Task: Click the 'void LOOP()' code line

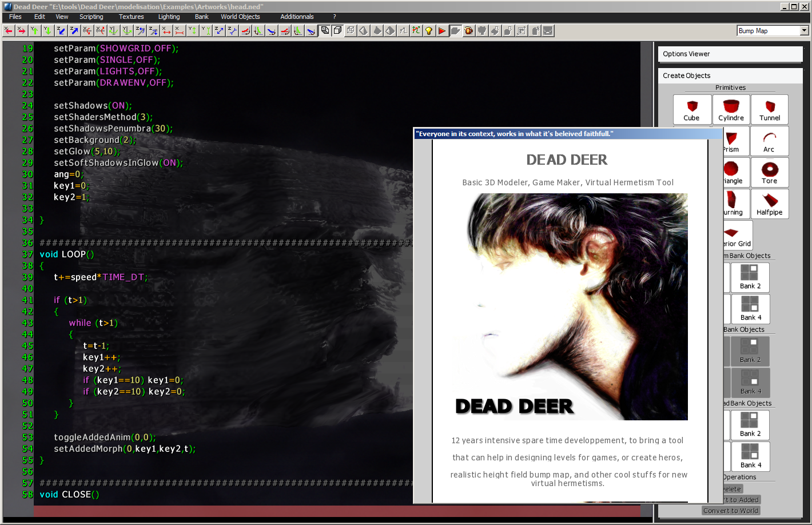Action: 67,254
